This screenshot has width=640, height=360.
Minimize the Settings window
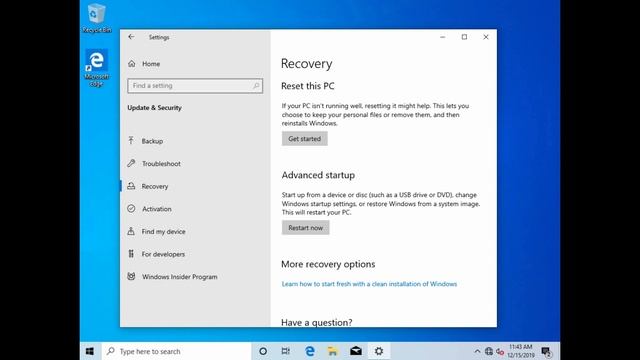pyautogui.click(x=442, y=37)
